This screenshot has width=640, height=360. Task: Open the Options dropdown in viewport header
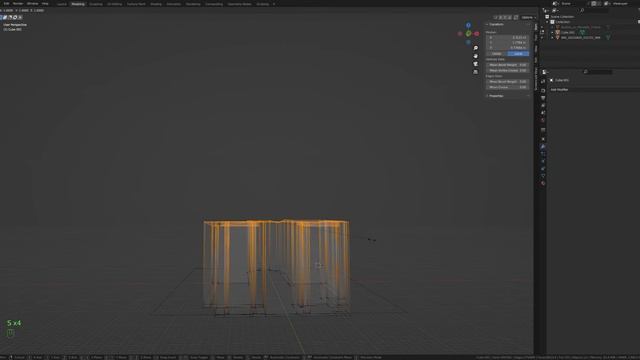(x=529, y=18)
